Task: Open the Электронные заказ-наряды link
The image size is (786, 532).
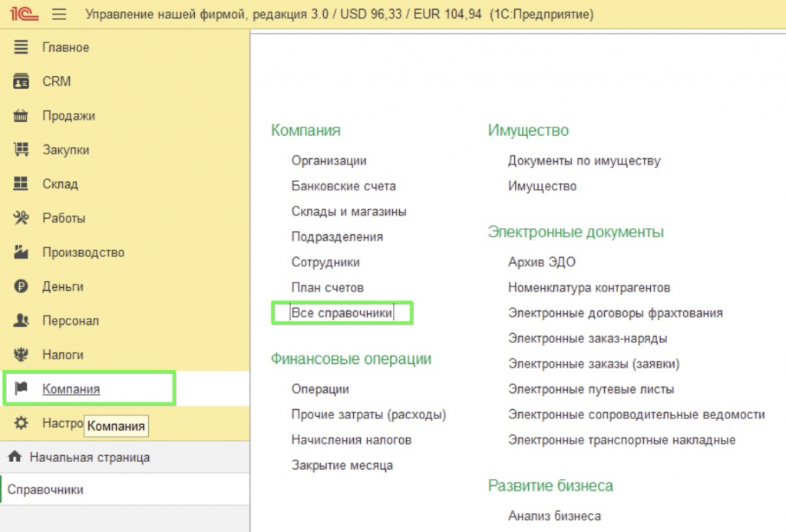Action: pyautogui.click(x=587, y=339)
